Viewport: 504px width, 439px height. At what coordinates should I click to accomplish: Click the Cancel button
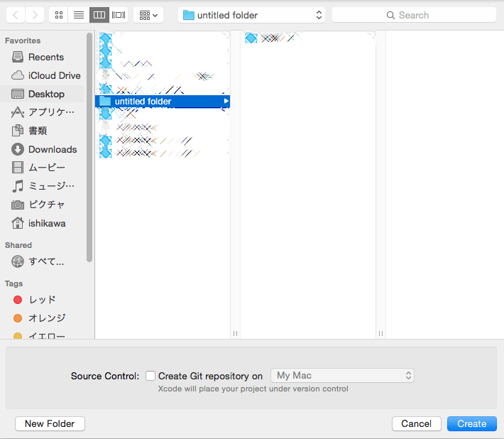416,423
